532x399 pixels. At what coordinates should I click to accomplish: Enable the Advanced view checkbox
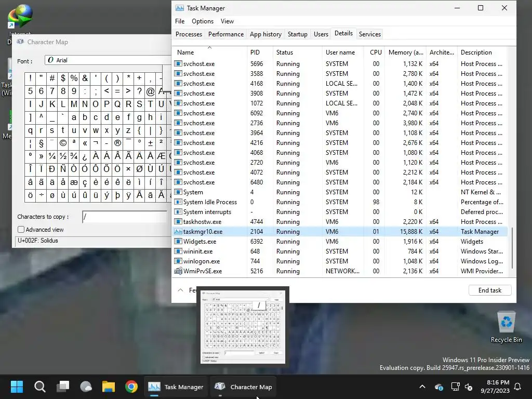click(21, 229)
